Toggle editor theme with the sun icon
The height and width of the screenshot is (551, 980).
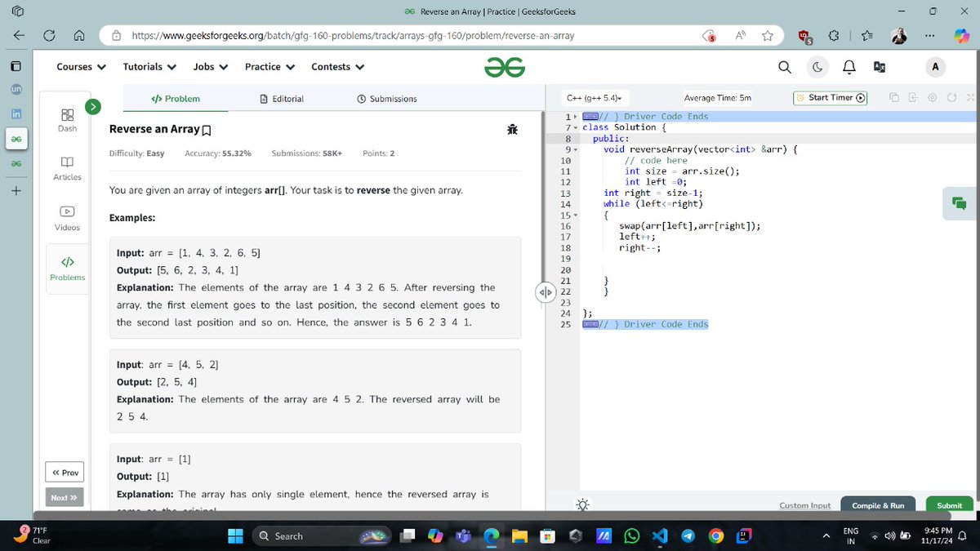[x=583, y=504]
